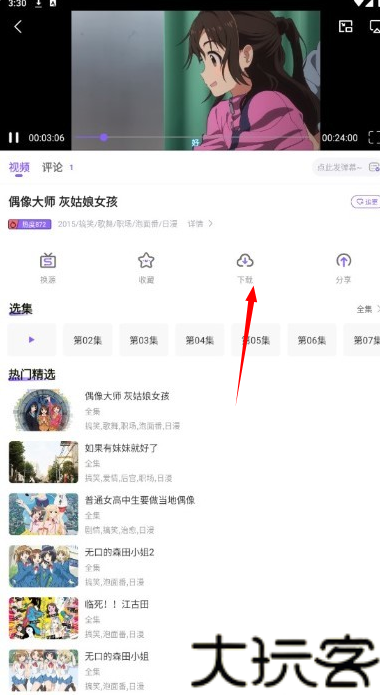
Task: Open 偶像大师 灰姑娘女孩 thumbnail in list
Action: tap(43, 410)
